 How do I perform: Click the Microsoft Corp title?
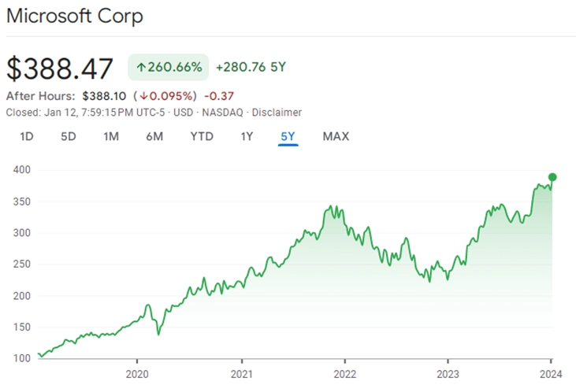pos(75,16)
